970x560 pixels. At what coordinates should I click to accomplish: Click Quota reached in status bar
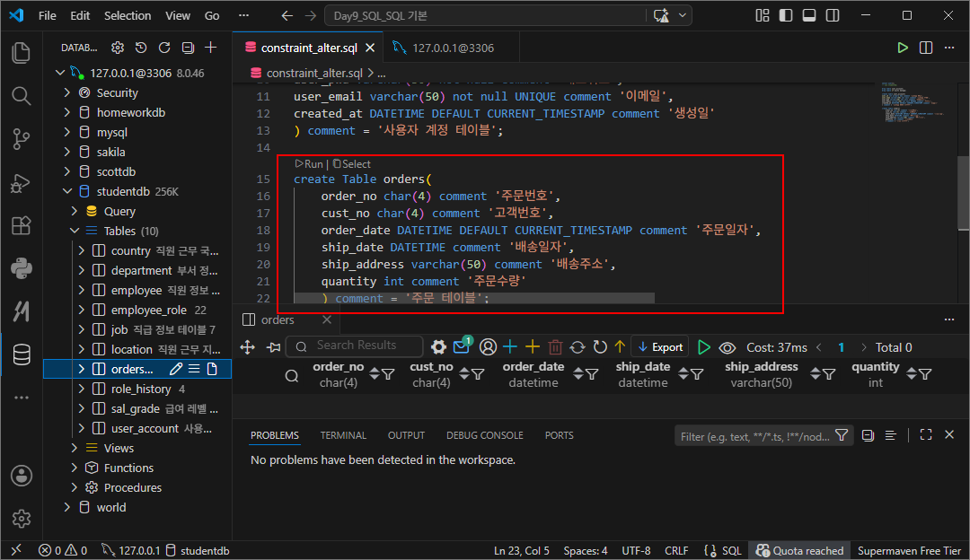[799, 551]
